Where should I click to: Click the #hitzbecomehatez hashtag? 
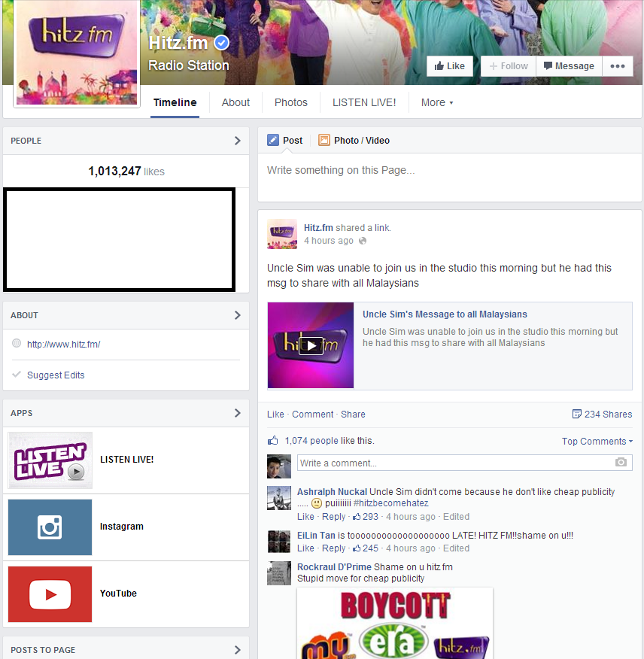point(391,503)
